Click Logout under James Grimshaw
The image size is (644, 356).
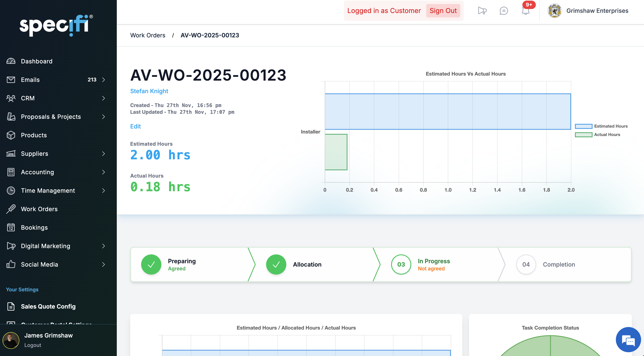click(x=33, y=345)
